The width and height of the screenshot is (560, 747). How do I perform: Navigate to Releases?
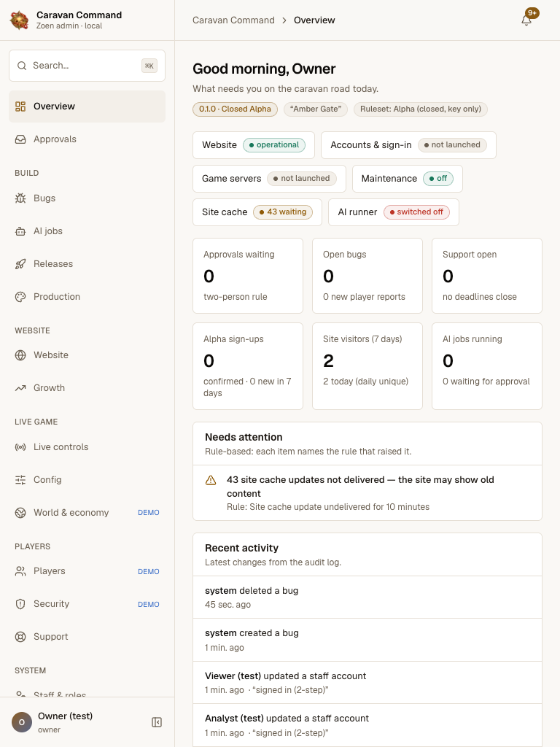(87, 264)
